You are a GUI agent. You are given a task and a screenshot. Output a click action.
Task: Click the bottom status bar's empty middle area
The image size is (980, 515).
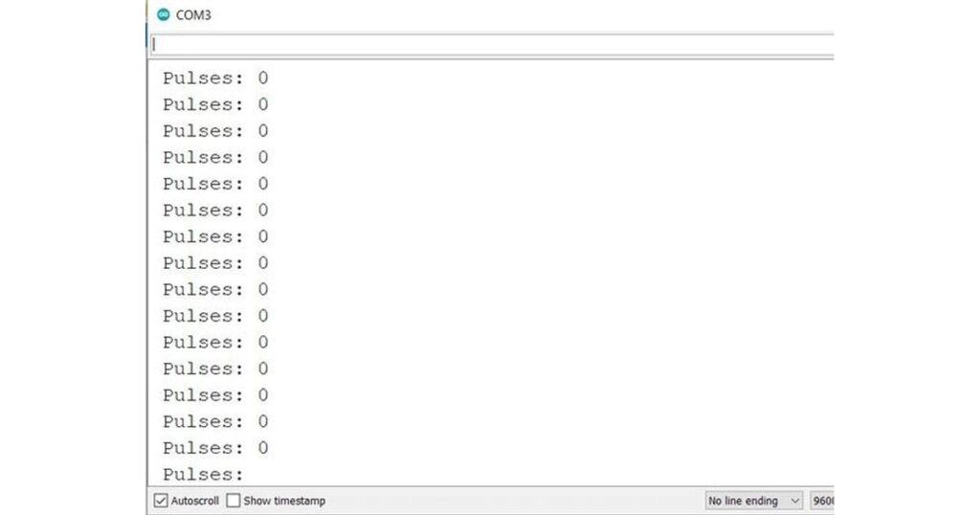[x=513, y=501]
